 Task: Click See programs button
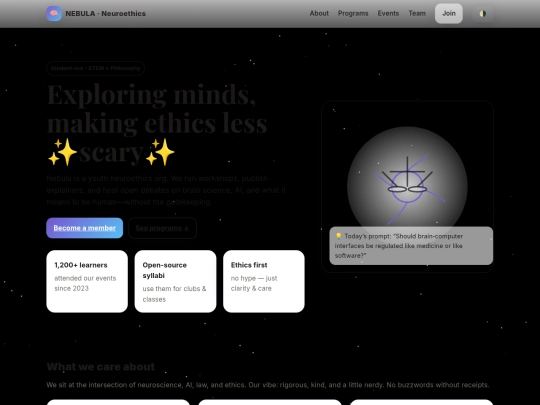(x=162, y=228)
